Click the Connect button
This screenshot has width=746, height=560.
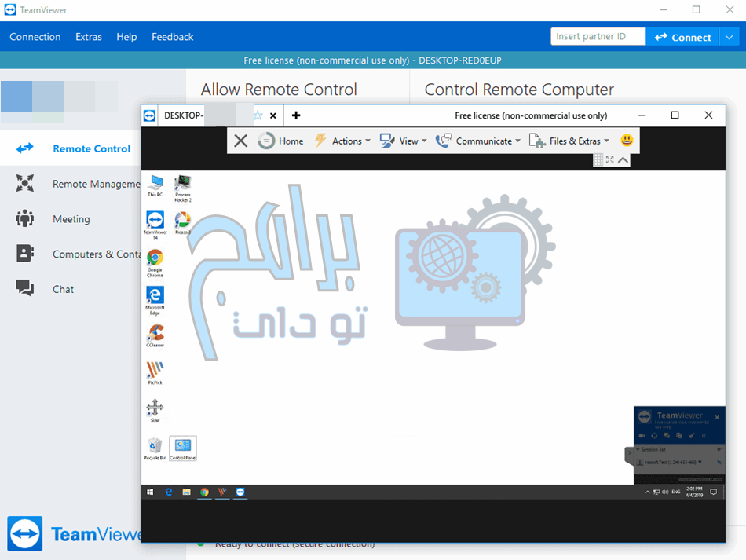click(682, 37)
